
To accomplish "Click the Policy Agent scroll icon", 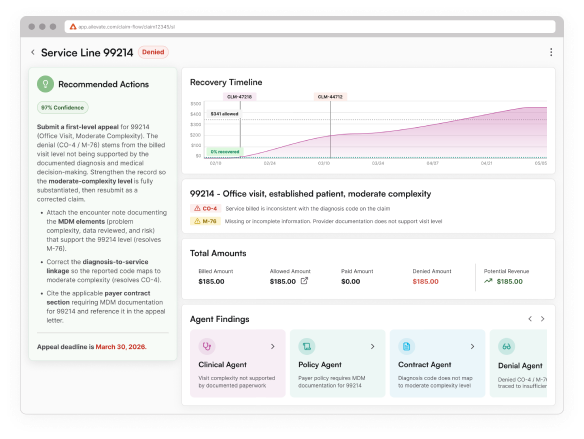I will [307, 346].
